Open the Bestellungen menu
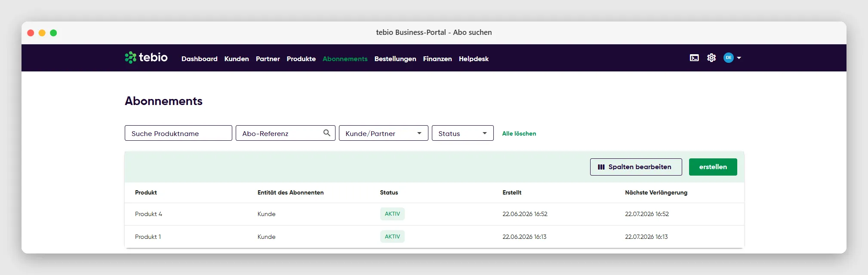 click(395, 59)
